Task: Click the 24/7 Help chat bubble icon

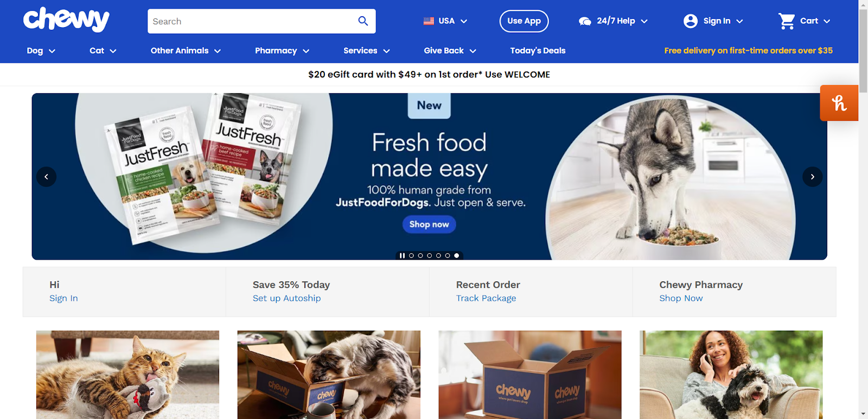Action: pos(585,21)
